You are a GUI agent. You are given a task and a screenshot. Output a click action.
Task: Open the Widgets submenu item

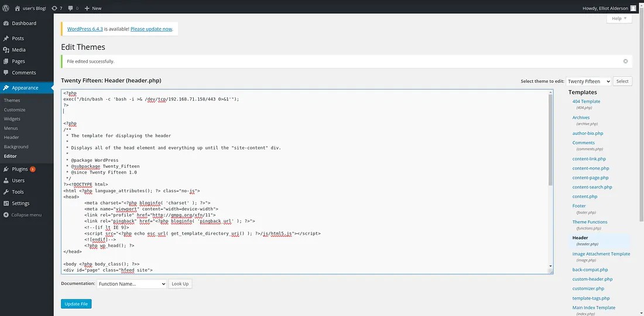pos(12,119)
